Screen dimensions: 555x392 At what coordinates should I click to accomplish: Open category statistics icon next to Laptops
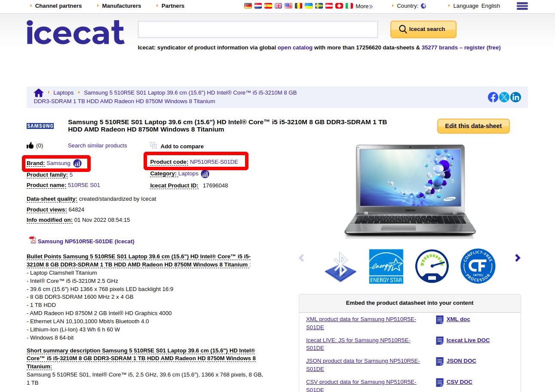click(205, 174)
